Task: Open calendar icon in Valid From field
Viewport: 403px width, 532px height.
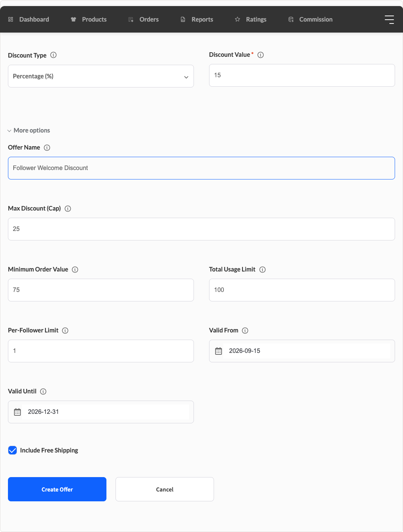Action: click(x=219, y=351)
